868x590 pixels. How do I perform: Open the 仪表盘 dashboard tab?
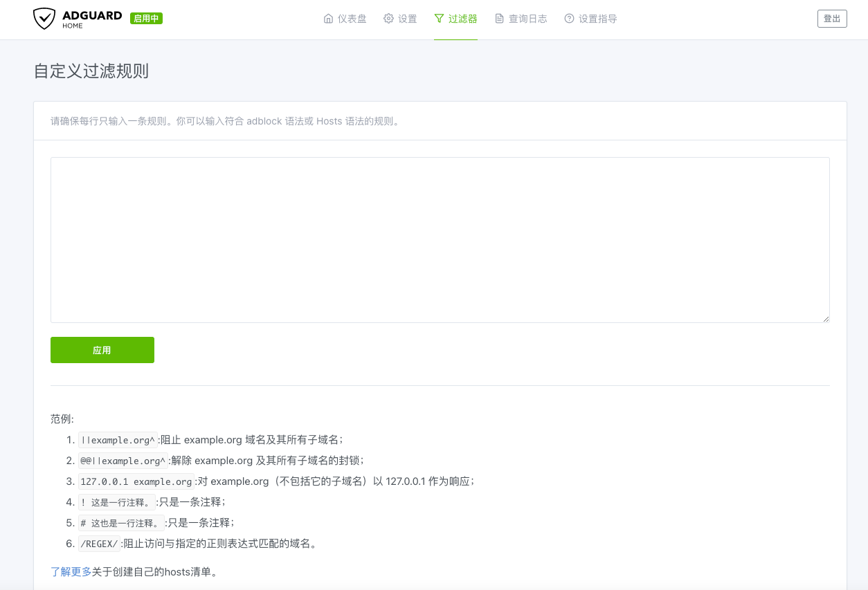click(352, 19)
